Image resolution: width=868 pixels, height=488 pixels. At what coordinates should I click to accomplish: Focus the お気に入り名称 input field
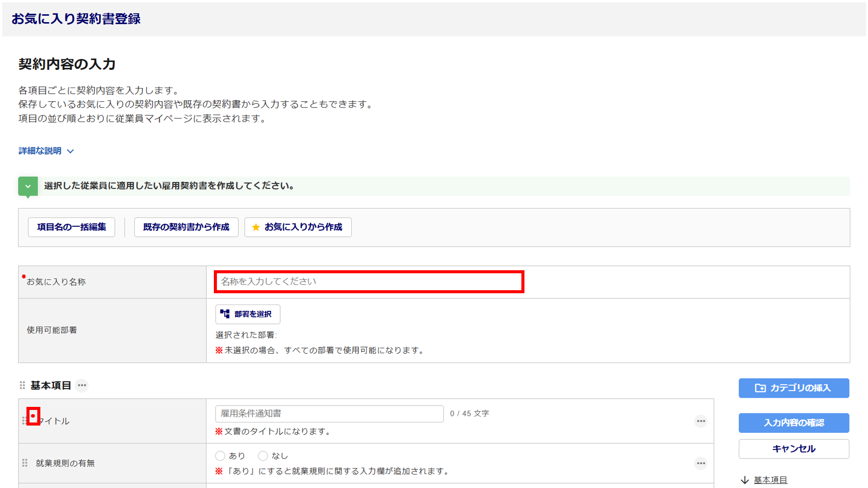369,282
